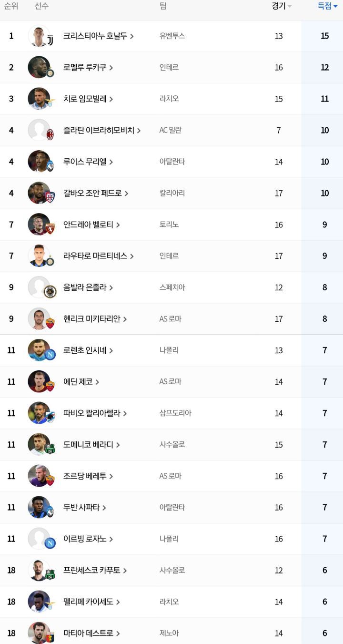This screenshot has width=343, height=644.
Task: Click the Napoli badge beside 로렌초 인시녜
Action: point(50,355)
